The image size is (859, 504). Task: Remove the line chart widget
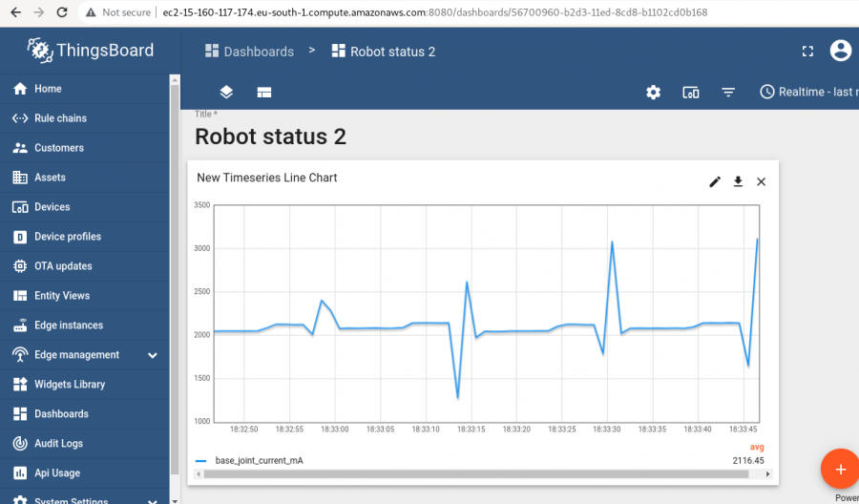pyautogui.click(x=761, y=182)
